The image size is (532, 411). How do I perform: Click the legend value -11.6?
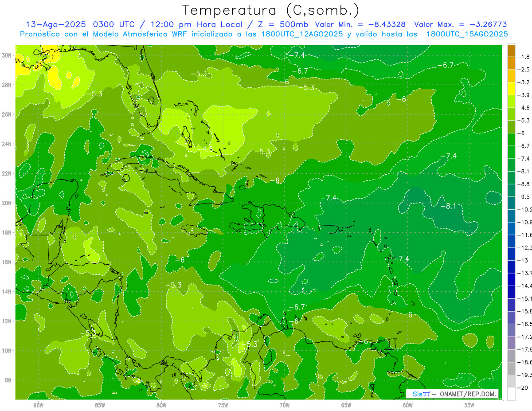(x=524, y=235)
